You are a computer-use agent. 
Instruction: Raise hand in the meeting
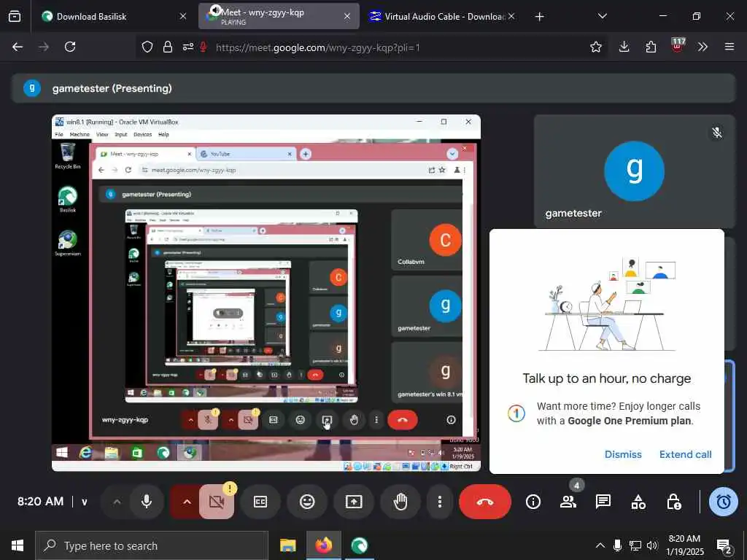[400, 502]
